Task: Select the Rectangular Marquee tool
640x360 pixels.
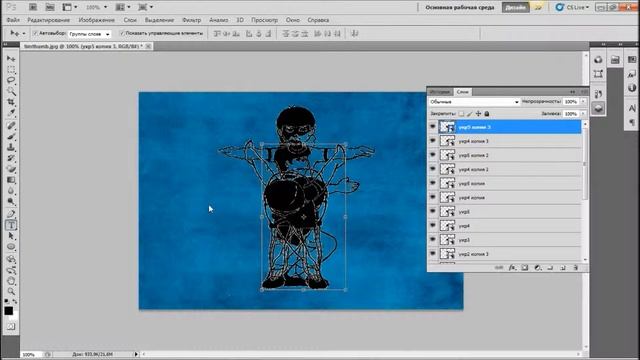Action: click(11, 69)
